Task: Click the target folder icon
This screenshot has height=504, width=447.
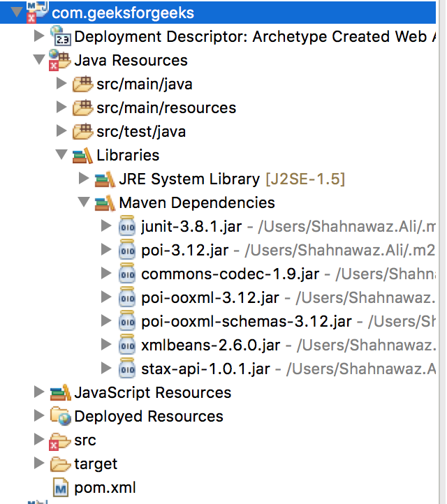Action: point(61,464)
